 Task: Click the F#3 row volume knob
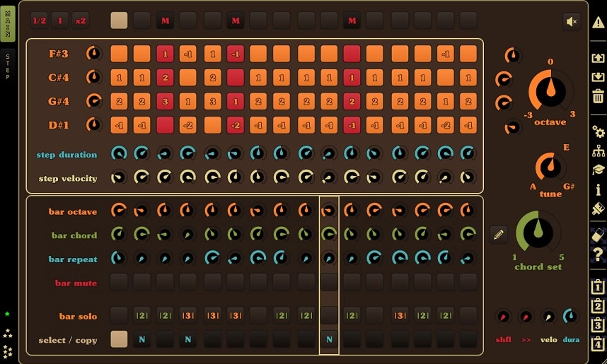94,54
